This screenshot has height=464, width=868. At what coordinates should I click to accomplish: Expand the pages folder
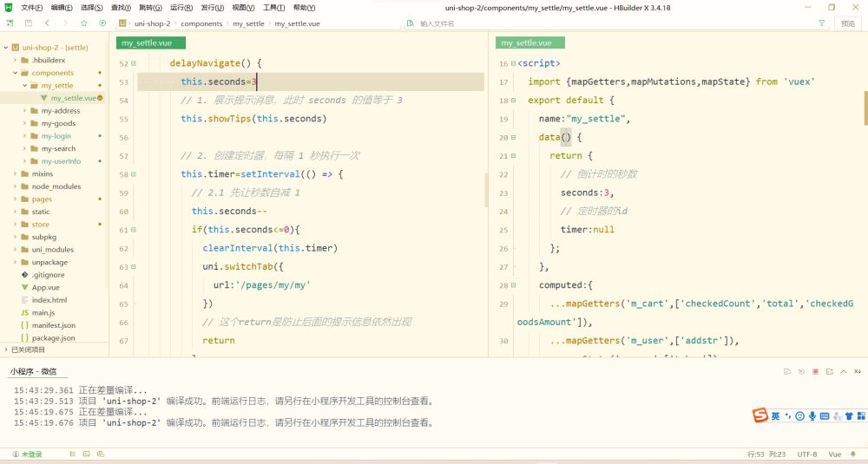tap(15, 199)
